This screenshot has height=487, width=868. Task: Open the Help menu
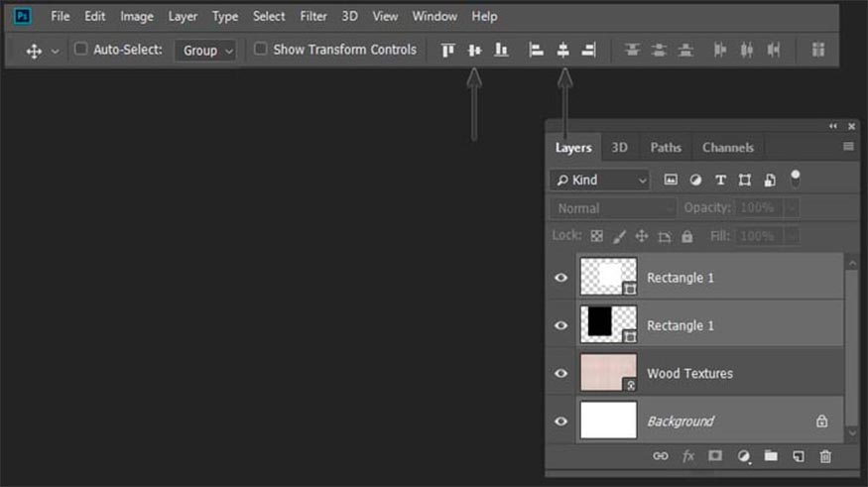pyautogui.click(x=484, y=17)
